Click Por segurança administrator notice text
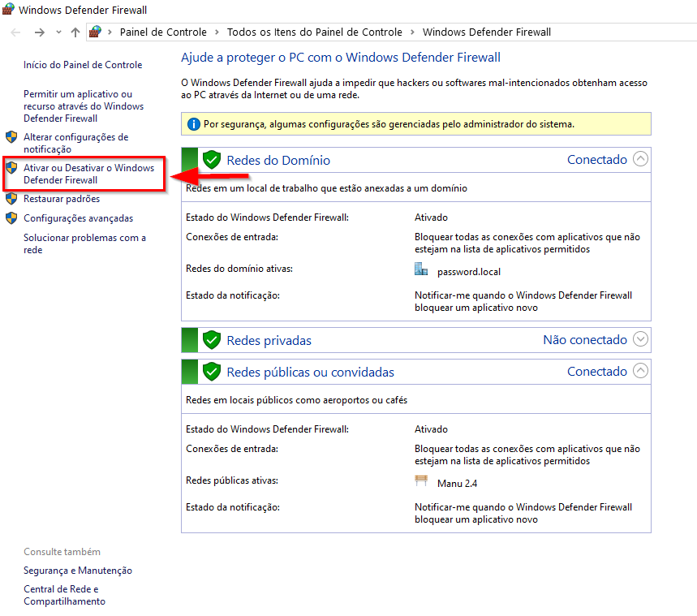Screen dimensions: 697x616 [x=389, y=124]
